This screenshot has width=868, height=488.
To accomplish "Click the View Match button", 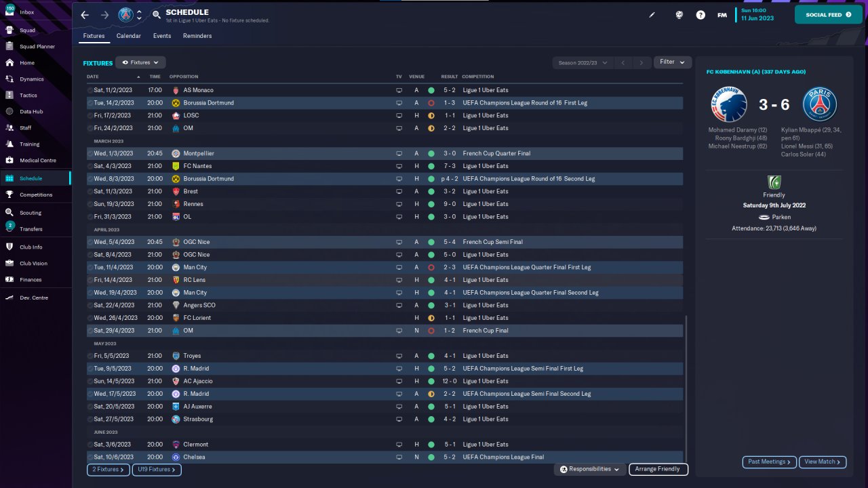I will point(823,462).
